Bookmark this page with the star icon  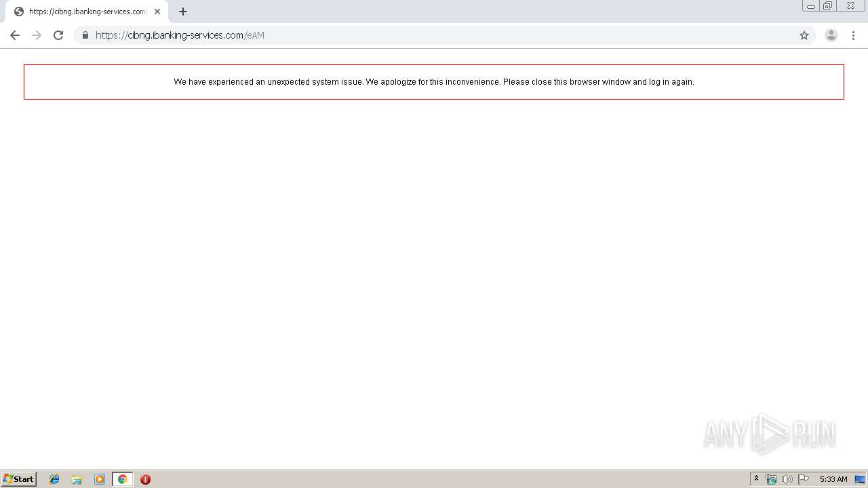coord(804,35)
